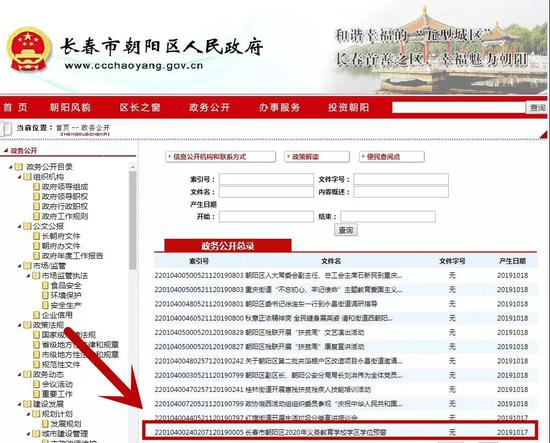Click folder icon next to 政府领导职权
The image size is (550, 443).
pos(36,196)
